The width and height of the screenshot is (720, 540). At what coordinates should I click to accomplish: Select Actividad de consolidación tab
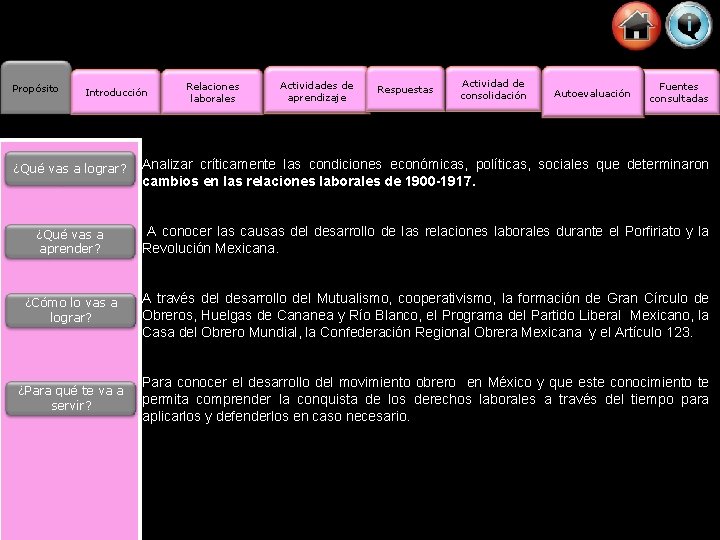(x=493, y=89)
